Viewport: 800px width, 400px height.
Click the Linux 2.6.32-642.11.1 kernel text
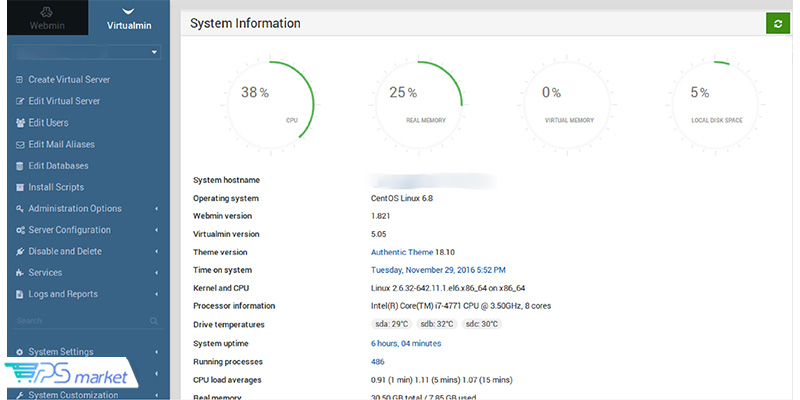[x=448, y=288]
